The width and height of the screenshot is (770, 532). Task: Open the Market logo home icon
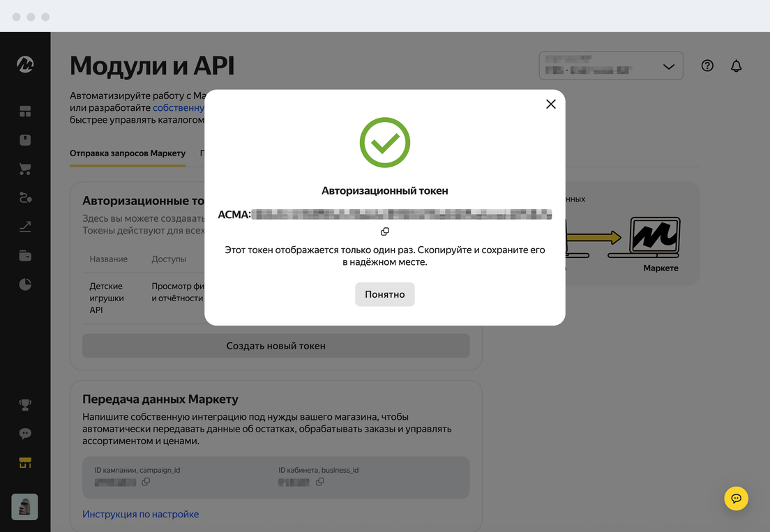25,65
